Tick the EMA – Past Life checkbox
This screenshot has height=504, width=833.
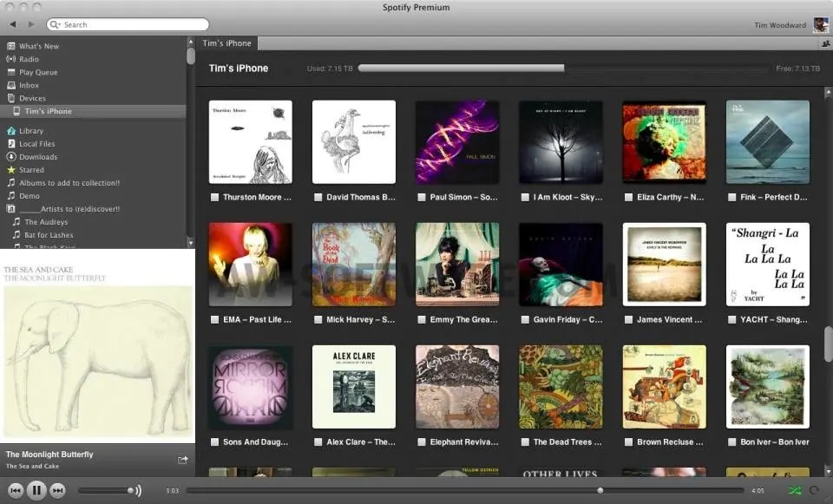[214, 320]
